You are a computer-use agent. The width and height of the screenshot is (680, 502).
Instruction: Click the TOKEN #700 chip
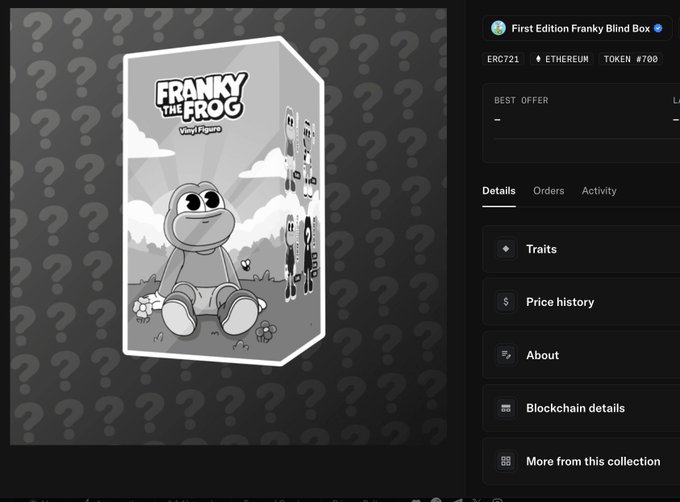[631, 59]
